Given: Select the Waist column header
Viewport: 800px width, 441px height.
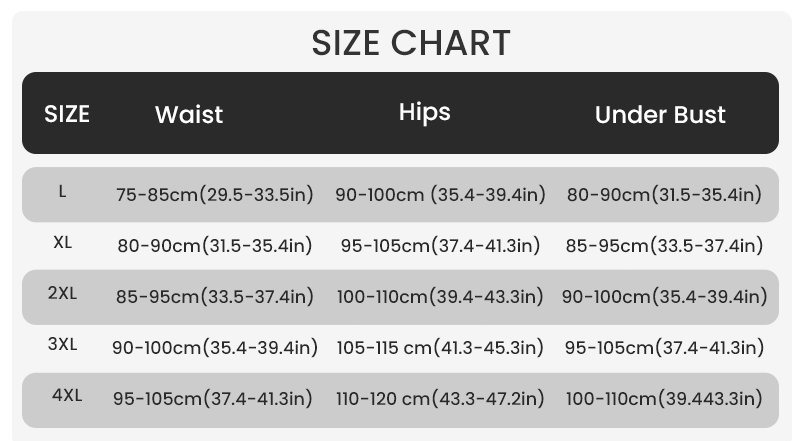Looking at the screenshot, I should coord(189,114).
